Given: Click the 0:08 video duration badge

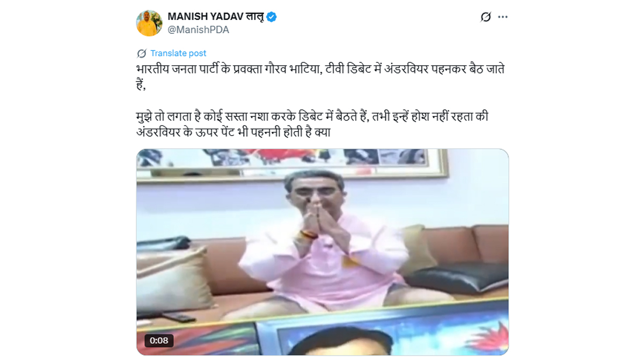Looking at the screenshot, I should [159, 340].
